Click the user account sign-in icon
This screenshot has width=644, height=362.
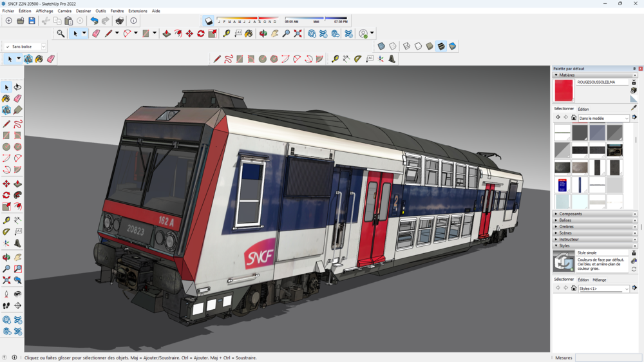coord(363,33)
